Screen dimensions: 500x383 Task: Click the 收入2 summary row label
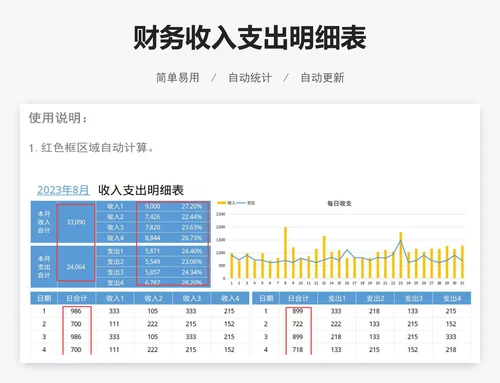[x=115, y=217]
